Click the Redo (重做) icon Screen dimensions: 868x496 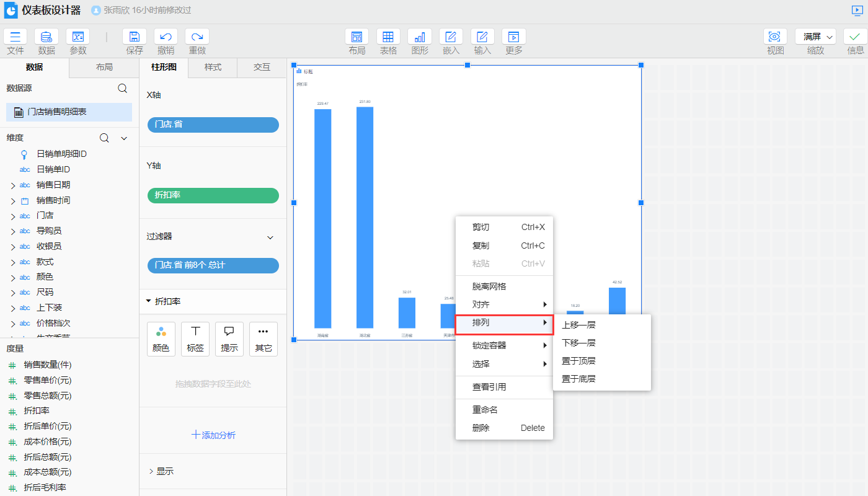[197, 37]
